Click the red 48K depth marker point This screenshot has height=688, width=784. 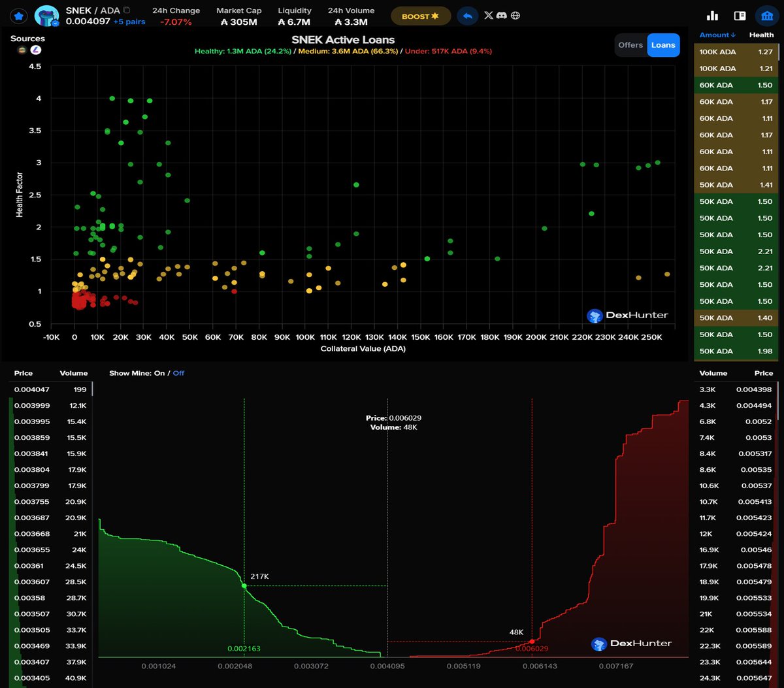(x=532, y=642)
